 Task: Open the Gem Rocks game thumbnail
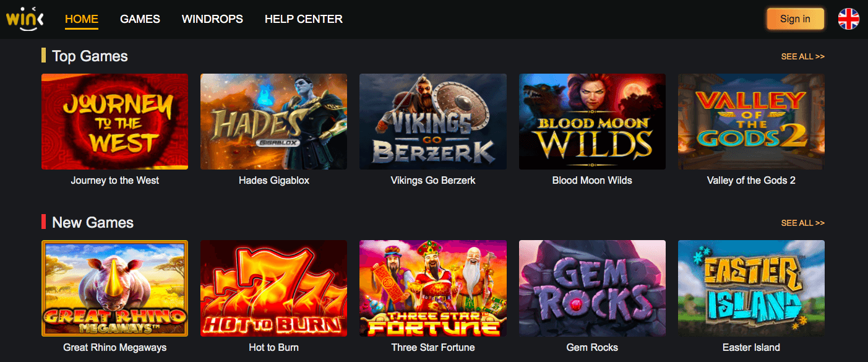click(x=592, y=288)
